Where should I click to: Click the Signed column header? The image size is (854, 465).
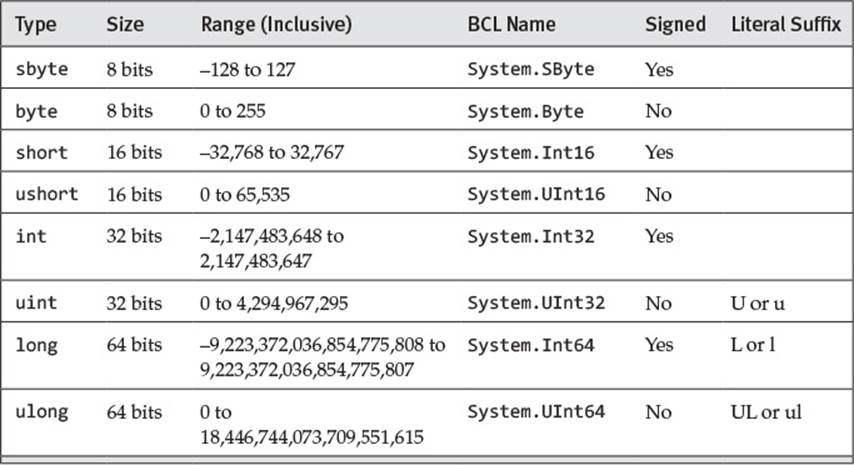(675, 25)
